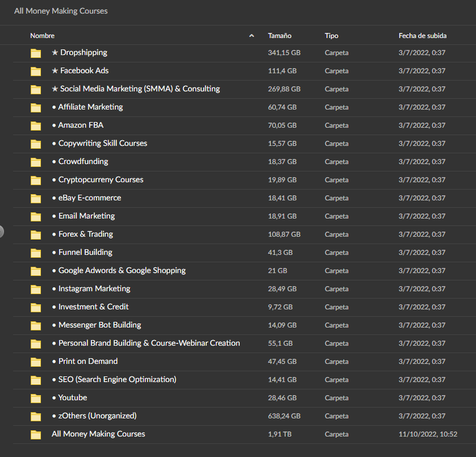Toggle sort order with Nombre arrow

click(x=251, y=36)
